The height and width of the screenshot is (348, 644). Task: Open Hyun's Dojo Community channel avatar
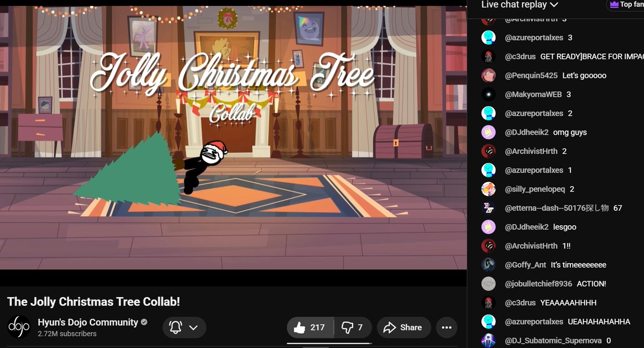click(x=19, y=327)
